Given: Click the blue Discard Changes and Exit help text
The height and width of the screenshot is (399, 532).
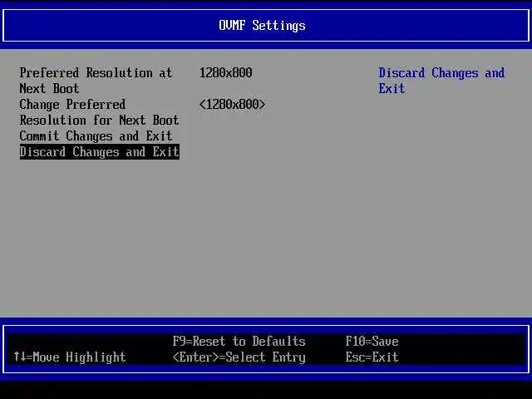Looking at the screenshot, I should [x=441, y=81].
